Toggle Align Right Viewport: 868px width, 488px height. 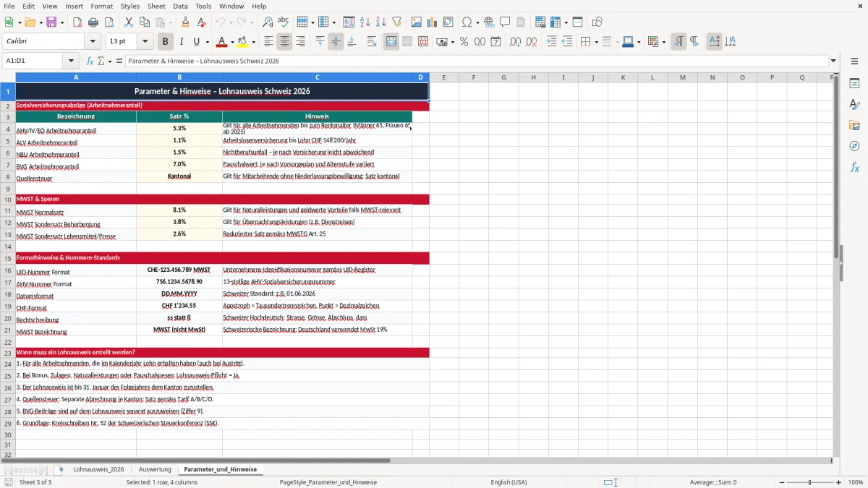300,42
